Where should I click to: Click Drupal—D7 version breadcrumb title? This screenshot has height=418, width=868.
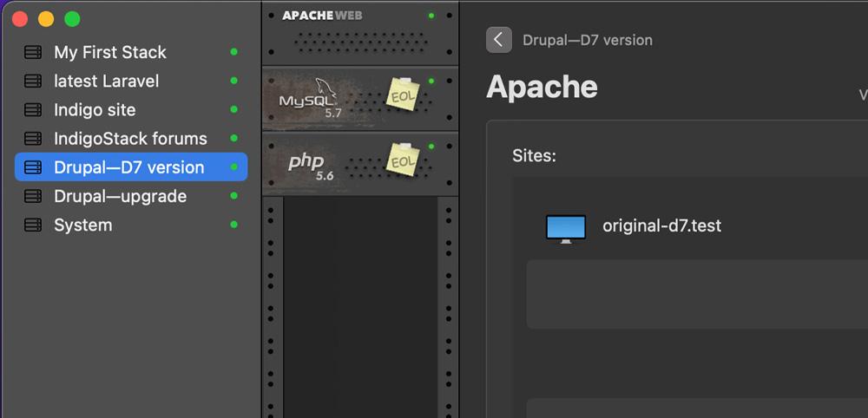(x=588, y=41)
